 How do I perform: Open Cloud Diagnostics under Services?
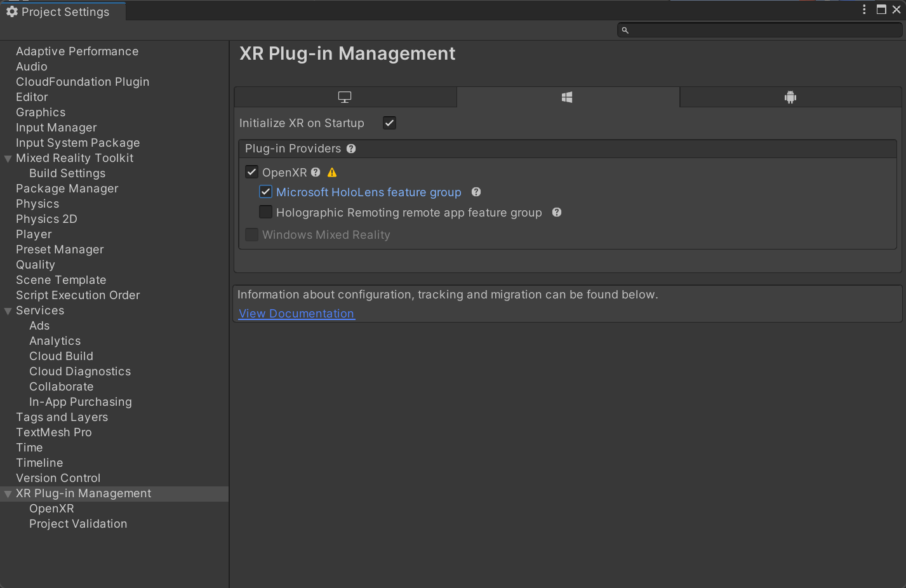(80, 371)
